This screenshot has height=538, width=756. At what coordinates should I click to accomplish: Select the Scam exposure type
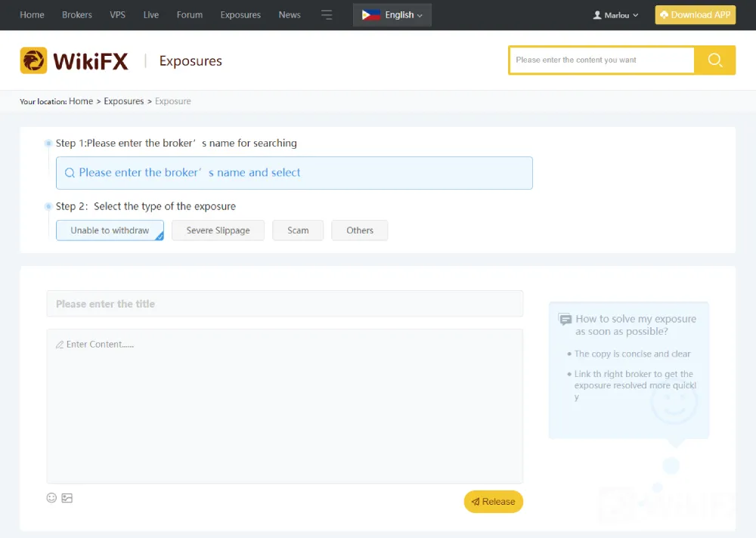[x=298, y=230]
